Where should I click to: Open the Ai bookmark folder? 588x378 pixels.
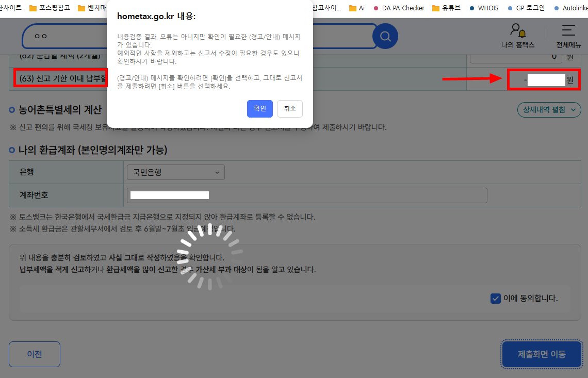tap(356, 8)
